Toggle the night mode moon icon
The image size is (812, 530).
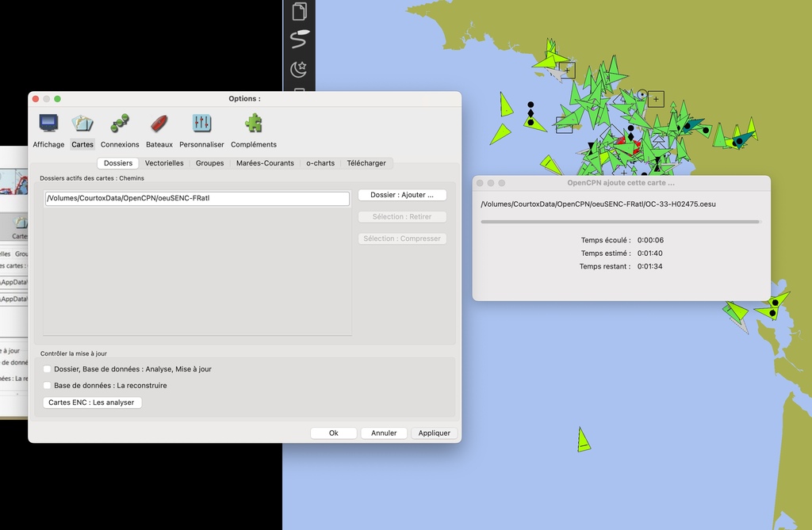[299, 70]
